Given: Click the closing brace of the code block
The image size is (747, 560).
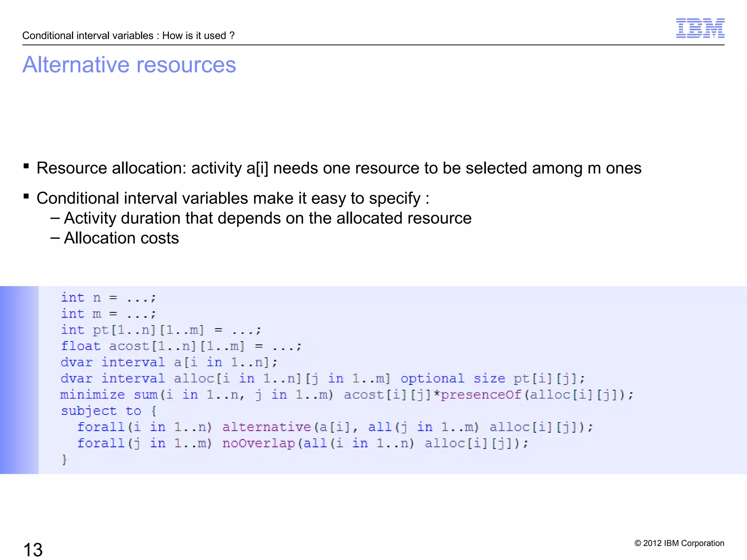Looking at the screenshot, I should (x=65, y=459).
